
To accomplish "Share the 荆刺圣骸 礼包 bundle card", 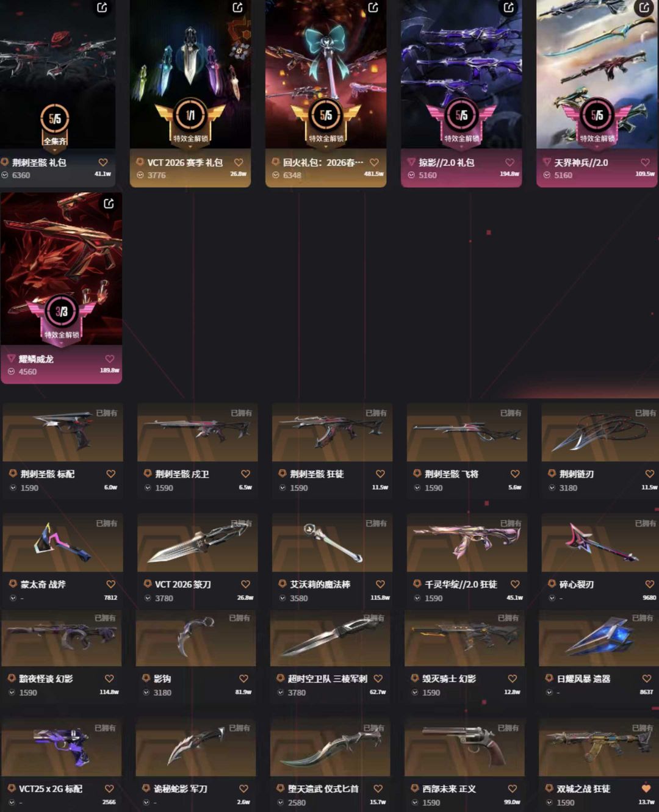I will pyautogui.click(x=102, y=7).
